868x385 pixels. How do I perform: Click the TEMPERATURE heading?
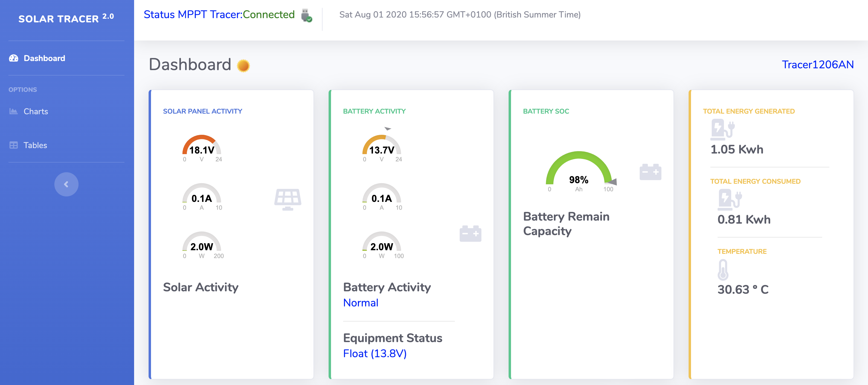click(742, 251)
